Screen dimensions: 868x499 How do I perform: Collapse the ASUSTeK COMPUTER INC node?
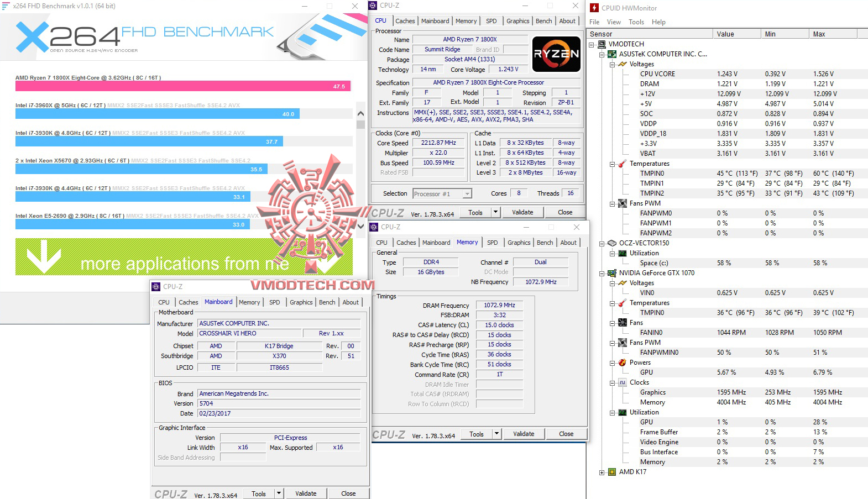click(x=602, y=54)
